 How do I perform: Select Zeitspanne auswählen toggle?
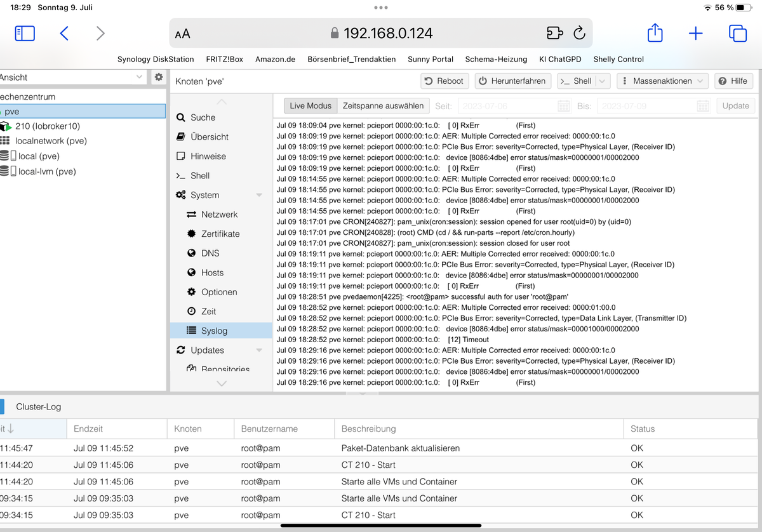pyautogui.click(x=383, y=106)
